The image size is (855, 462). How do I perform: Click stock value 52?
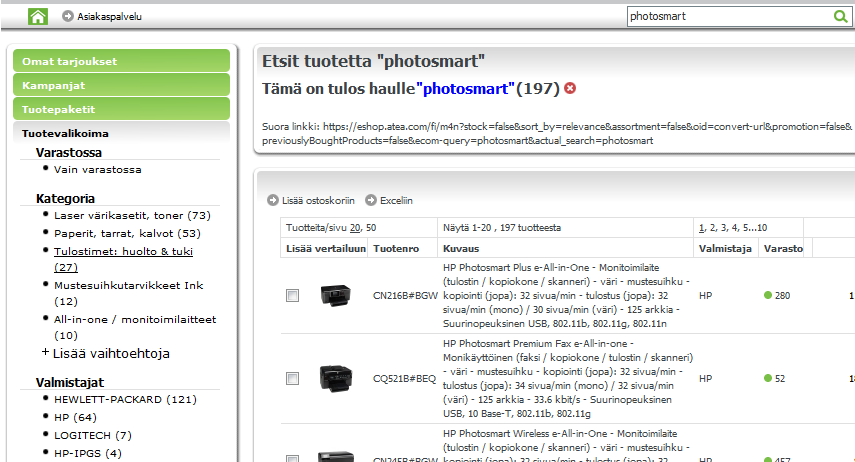point(780,379)
